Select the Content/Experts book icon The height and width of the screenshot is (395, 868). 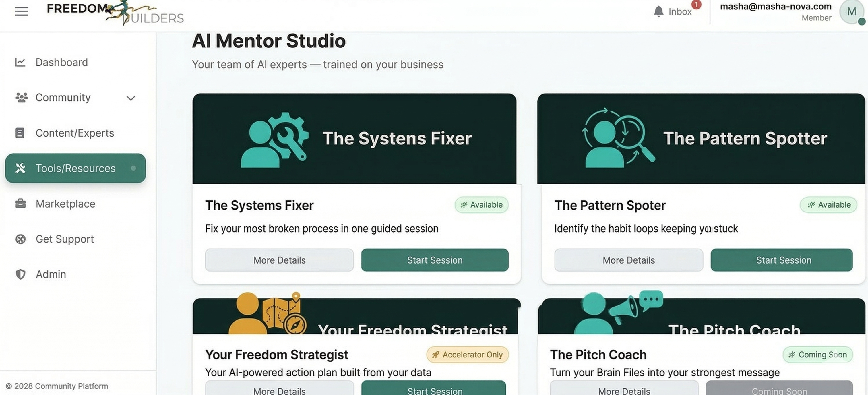point(21,133)
